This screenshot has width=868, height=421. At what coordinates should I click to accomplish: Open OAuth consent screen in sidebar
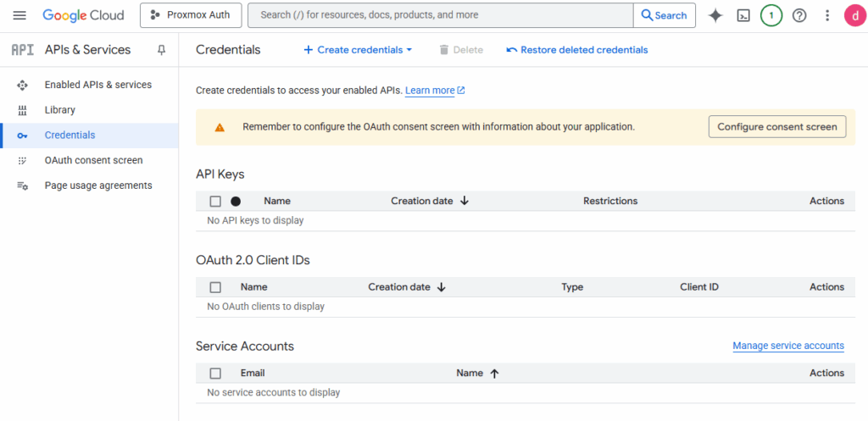point(93,160)
